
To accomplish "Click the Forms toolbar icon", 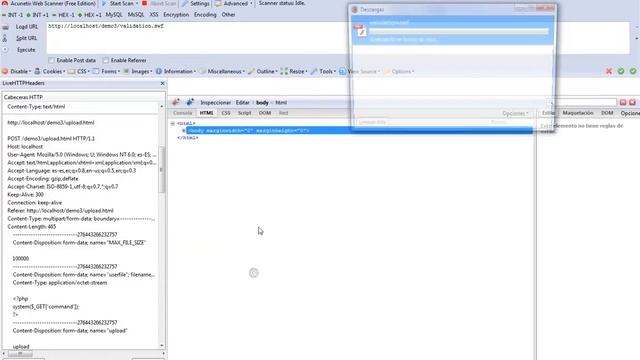I will [96, 71].
